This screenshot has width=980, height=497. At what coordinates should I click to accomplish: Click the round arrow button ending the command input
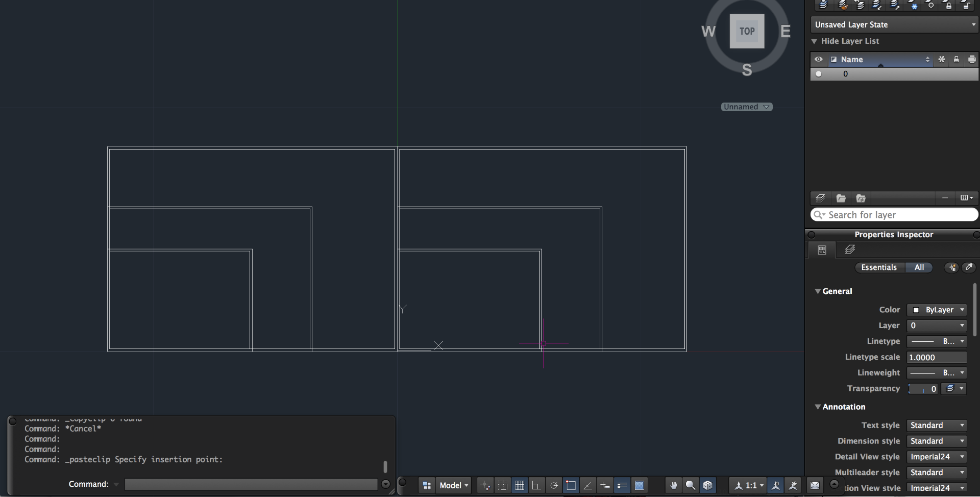coord(385,484)
